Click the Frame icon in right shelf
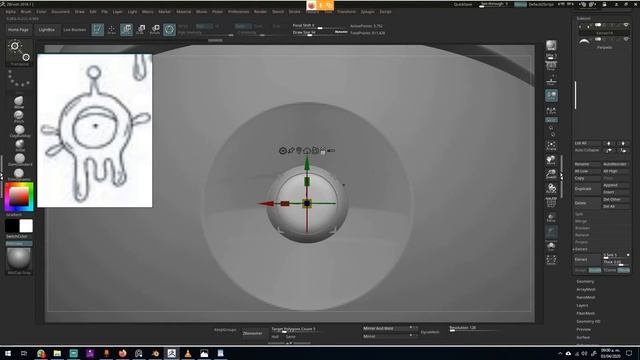 (551, 146)
